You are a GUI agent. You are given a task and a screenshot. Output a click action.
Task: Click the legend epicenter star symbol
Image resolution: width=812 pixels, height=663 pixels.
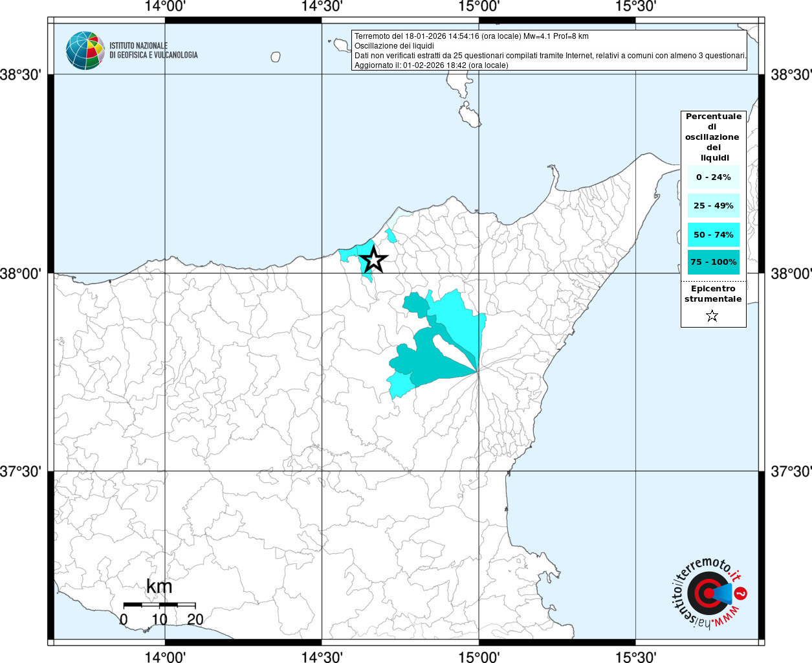[712, 316]
